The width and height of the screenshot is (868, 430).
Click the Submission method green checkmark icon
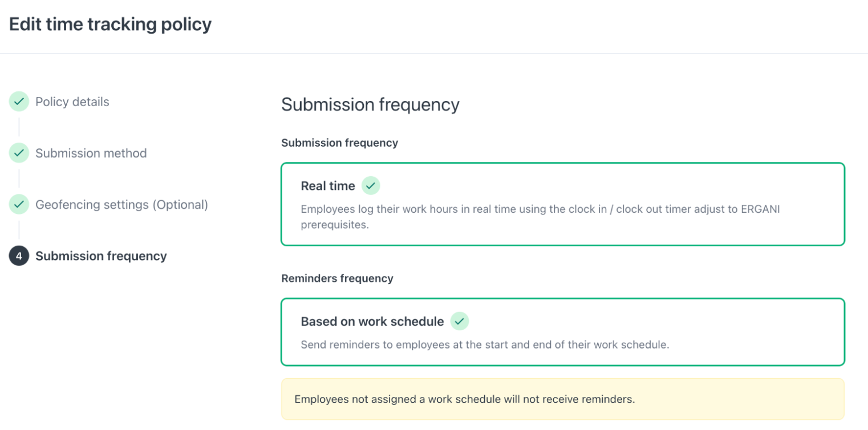19,153
